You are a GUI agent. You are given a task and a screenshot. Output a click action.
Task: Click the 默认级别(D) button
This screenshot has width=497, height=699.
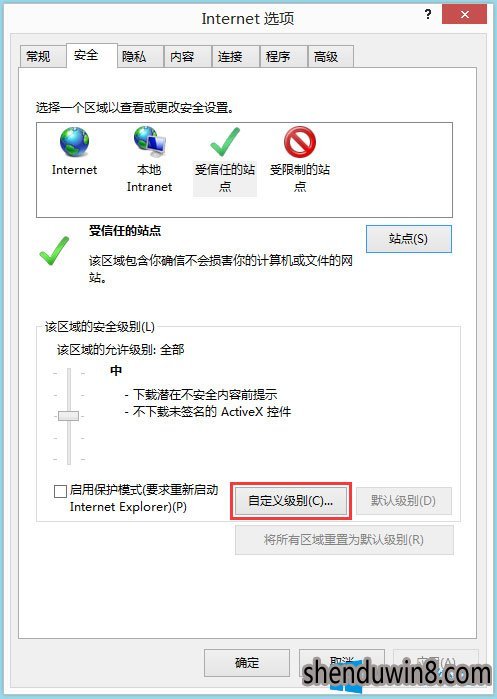[x=403, y=501]
